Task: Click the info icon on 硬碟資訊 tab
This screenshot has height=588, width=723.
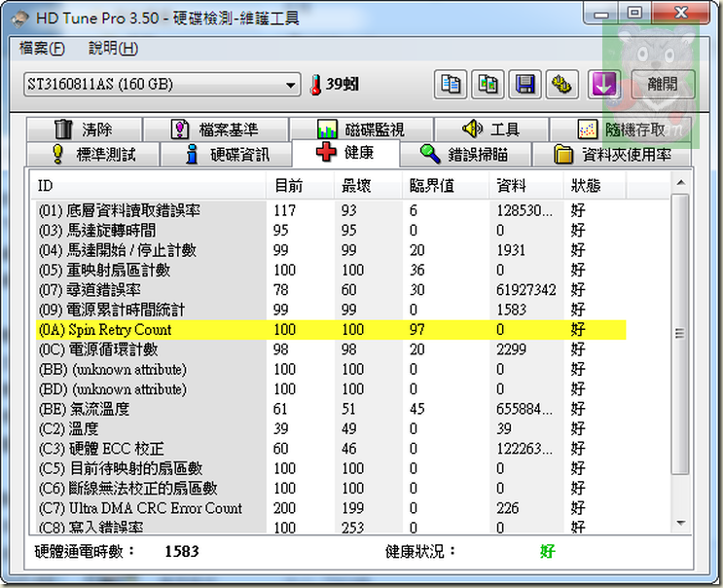Action: 192,154
